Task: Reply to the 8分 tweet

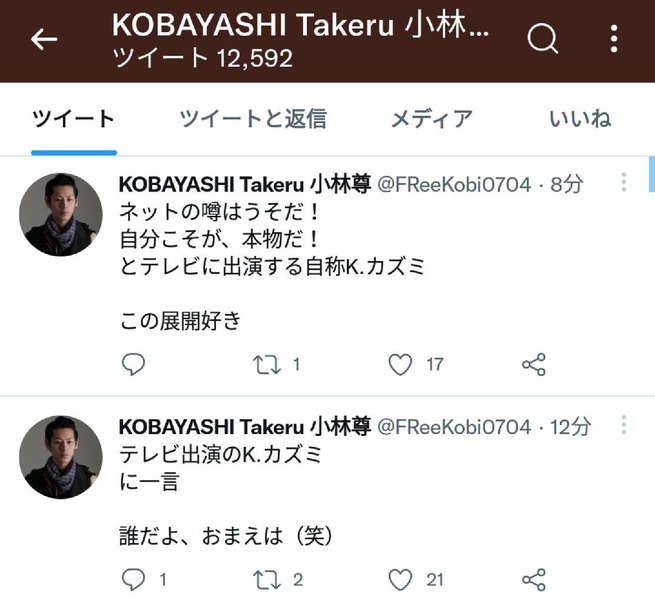Action: tap(133, 365)
